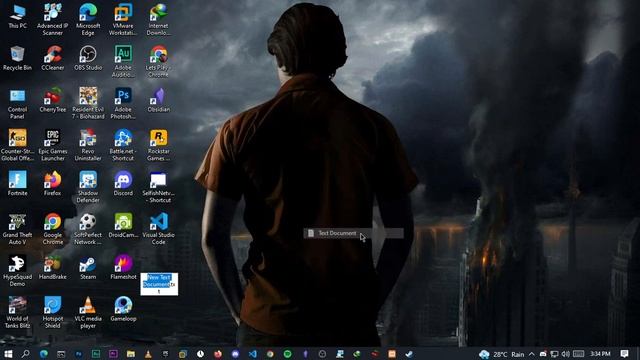Select the Adobe Audition shortcut
Viewport: 640px width, 360px height.
click(x=123, y=61)
